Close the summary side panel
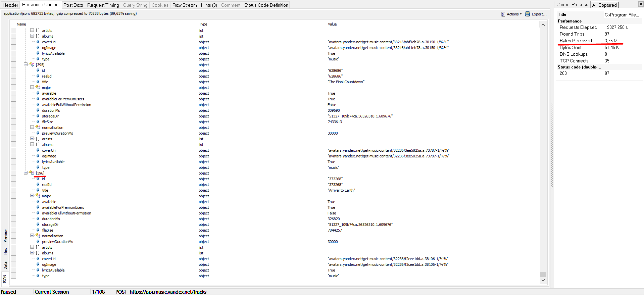 pyautogui.click(x=641, y=4)
